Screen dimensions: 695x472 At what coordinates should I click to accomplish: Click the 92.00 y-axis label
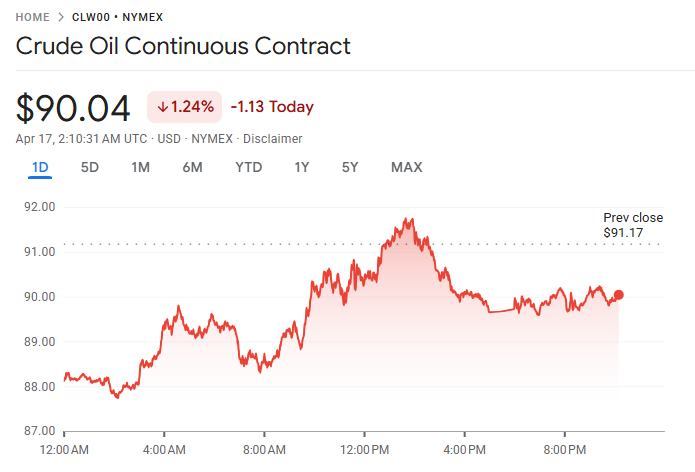pyautogui.click(x=40, y=207)
